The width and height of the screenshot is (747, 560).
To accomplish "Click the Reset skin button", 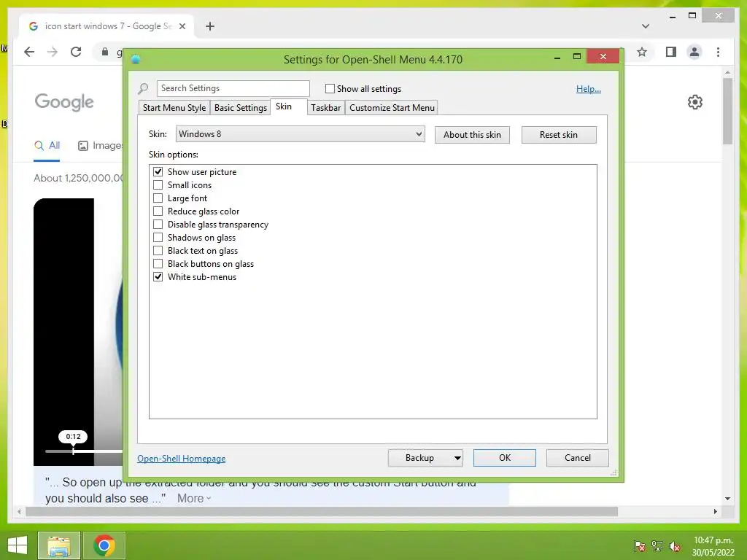I will (x=559, y=135).
